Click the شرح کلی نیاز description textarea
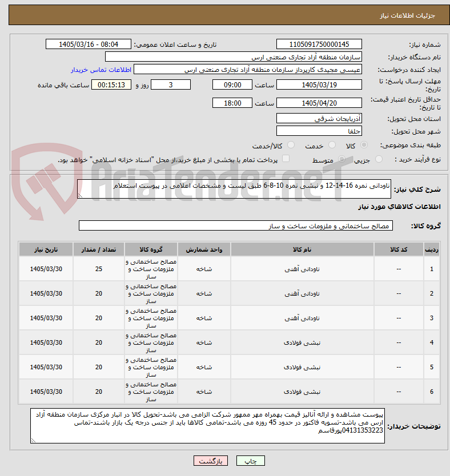Screen dimensions: 450x476 [x=234, y=189]
